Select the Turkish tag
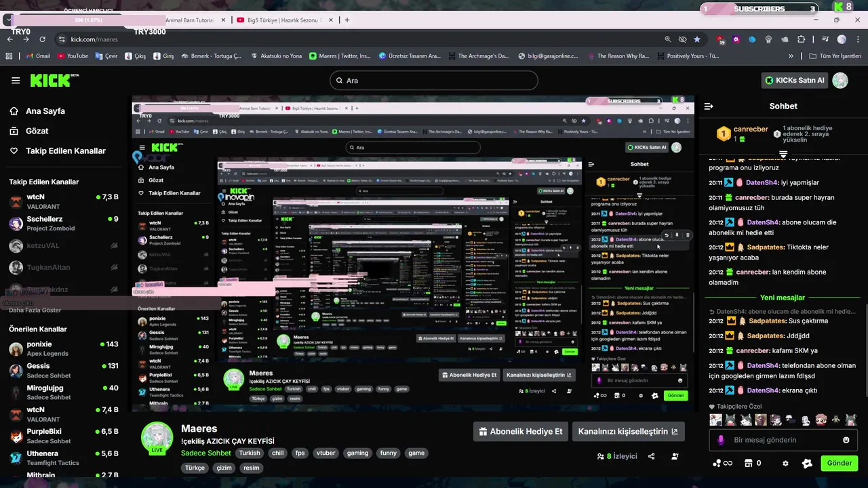Viewport: 868px width, 488px height. click(249, 453)
